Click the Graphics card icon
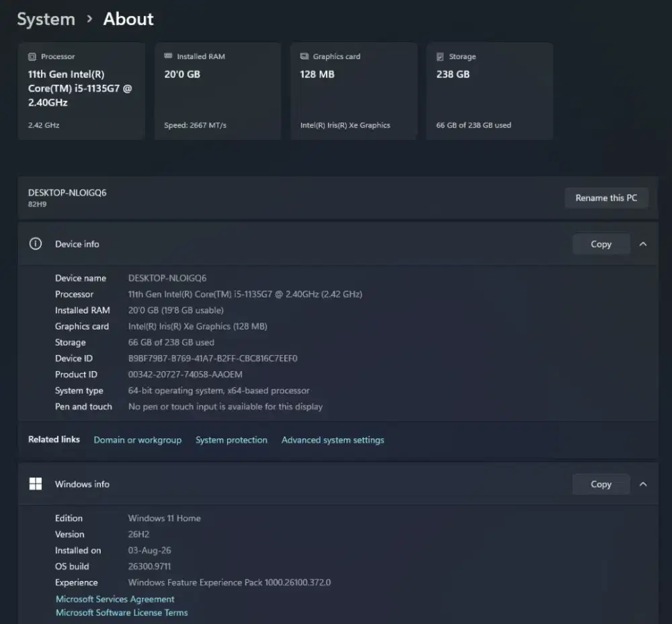This screenshot has height=624, width=672. [304, 56]
